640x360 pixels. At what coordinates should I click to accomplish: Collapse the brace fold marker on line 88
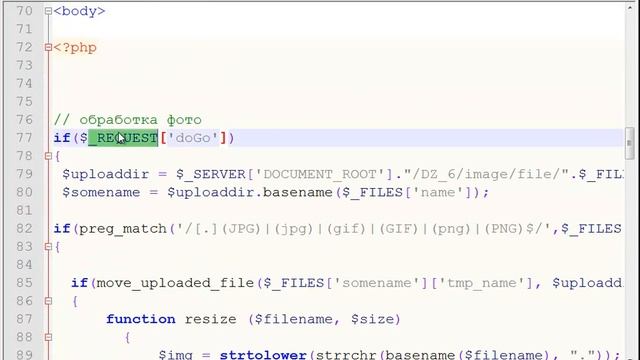(48, 337)
